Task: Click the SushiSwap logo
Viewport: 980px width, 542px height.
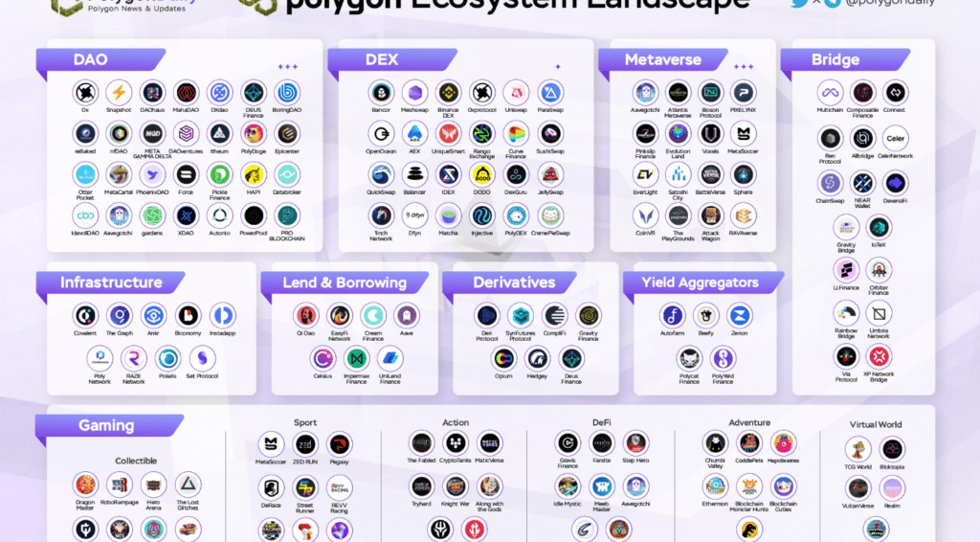Action: [550, 134]
